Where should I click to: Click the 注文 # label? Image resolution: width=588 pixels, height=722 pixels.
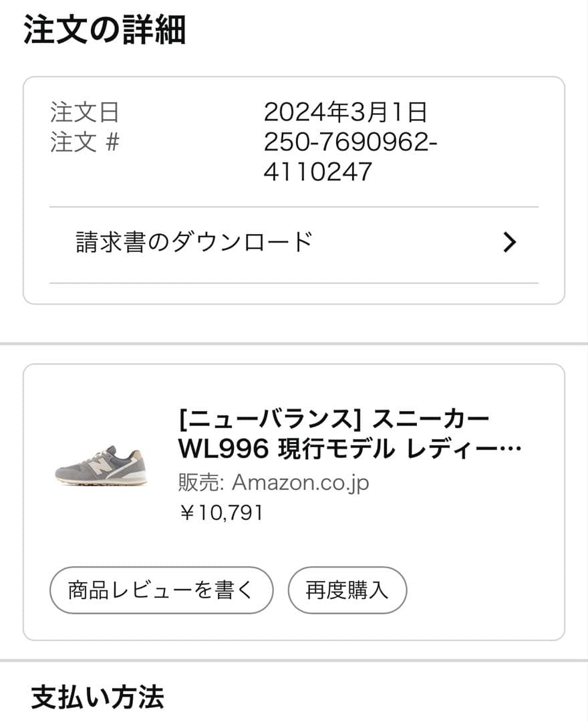click(84, 142)
